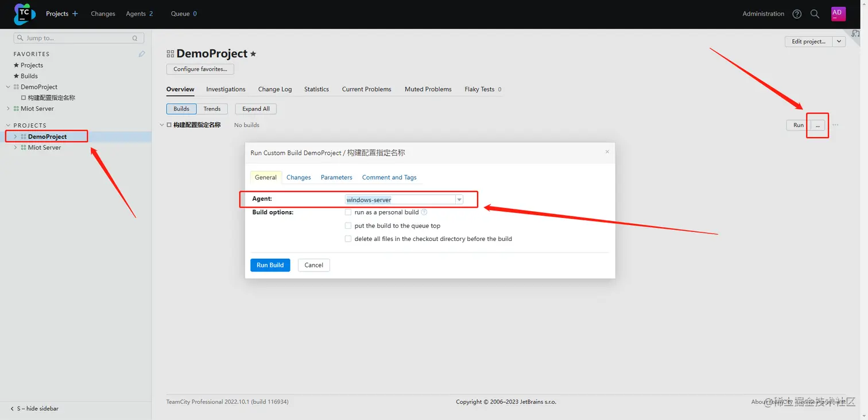868x420 pixels.
Task: Enable run as a personal build
Action: (348, 212)
